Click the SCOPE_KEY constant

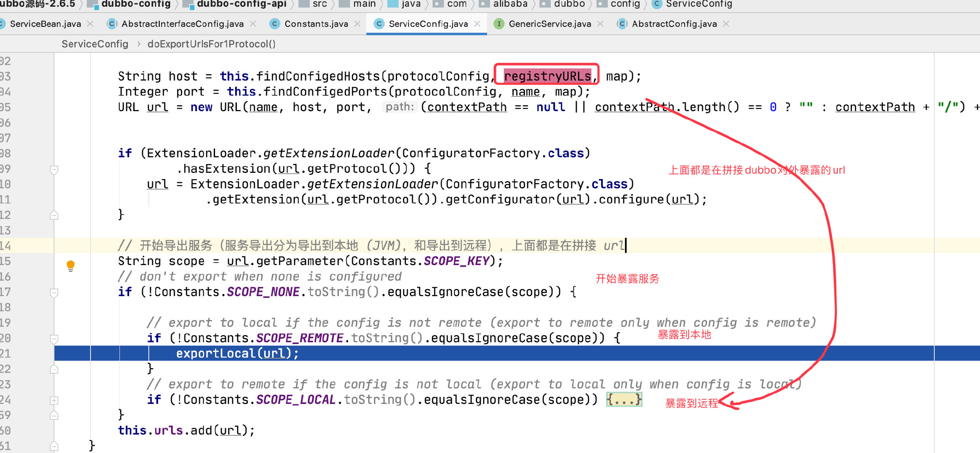[456, 261]
